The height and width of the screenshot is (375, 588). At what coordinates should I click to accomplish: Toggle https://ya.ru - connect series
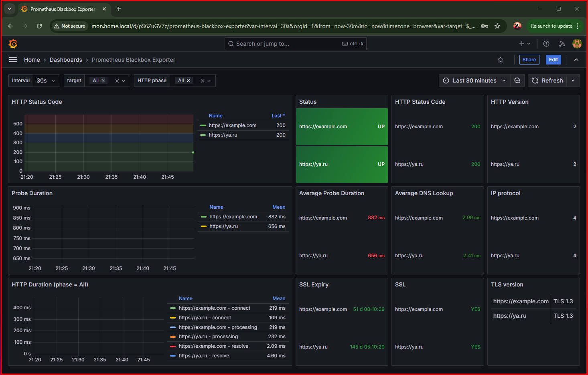pos(205,318)
